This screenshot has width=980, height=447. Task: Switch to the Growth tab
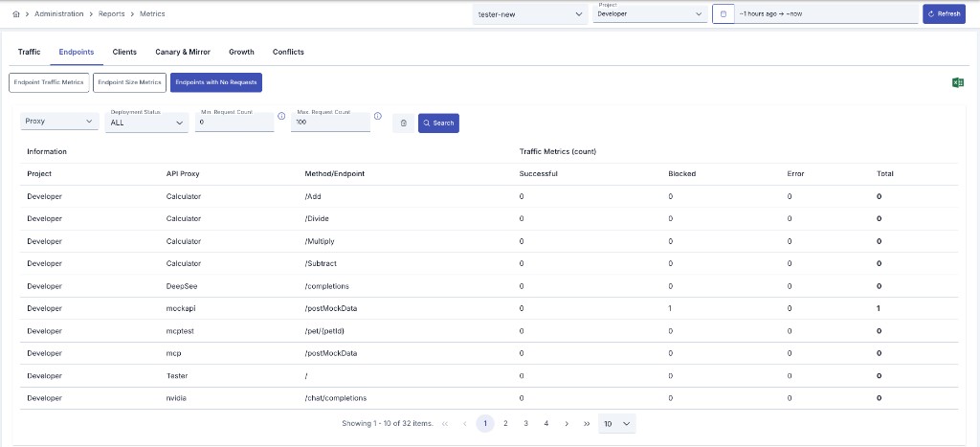pos(241,52)
